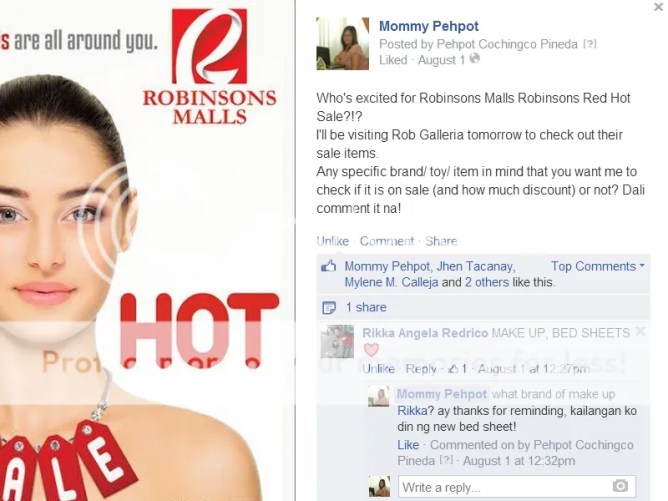Screen dimensions: 668x501
Task: Unlike the Mommy Pehpot post
Action: 332,241
